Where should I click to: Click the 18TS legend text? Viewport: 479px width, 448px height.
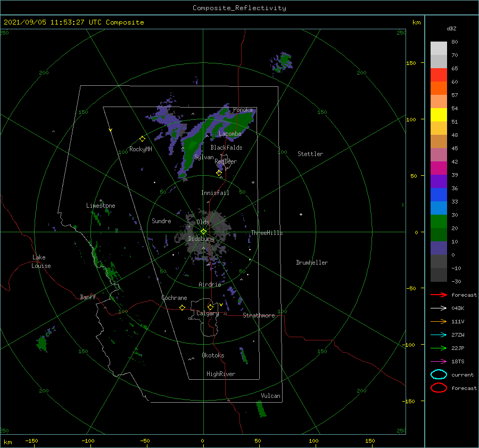click(x=458, y=362)
